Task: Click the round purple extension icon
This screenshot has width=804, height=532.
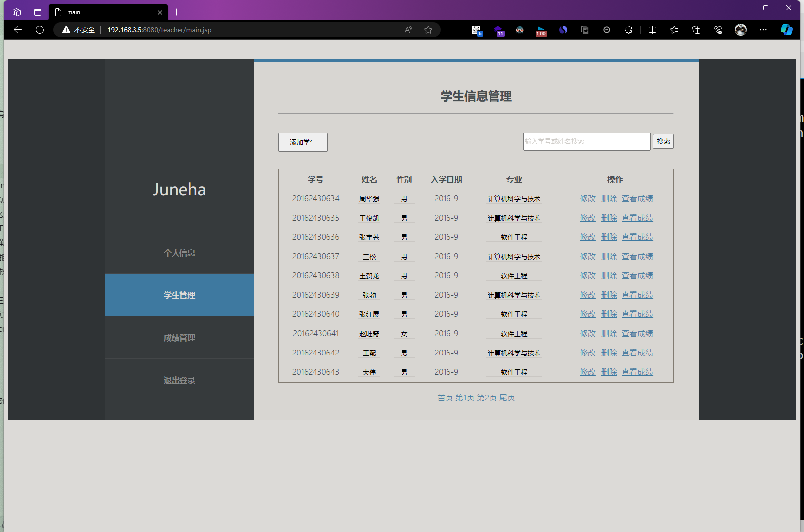Action: 563,30
